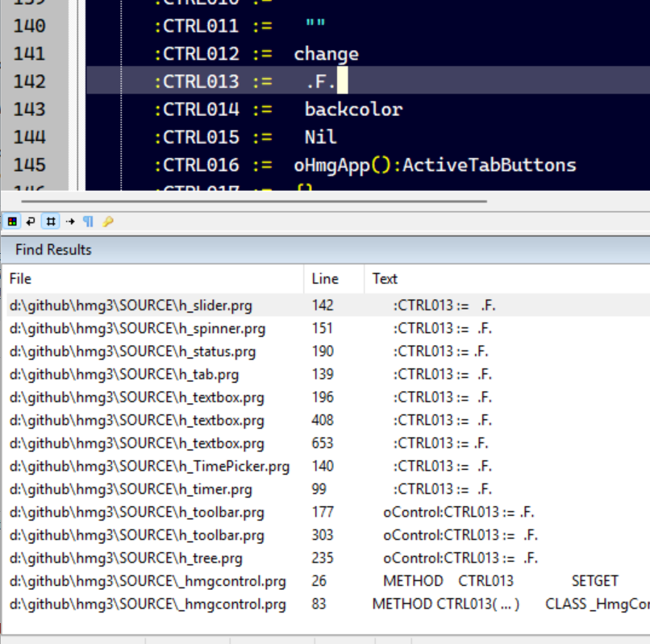650x644 pixels.
Task: Select the _hmgcontrol.prg line 83 result
Action: (328, 605)
